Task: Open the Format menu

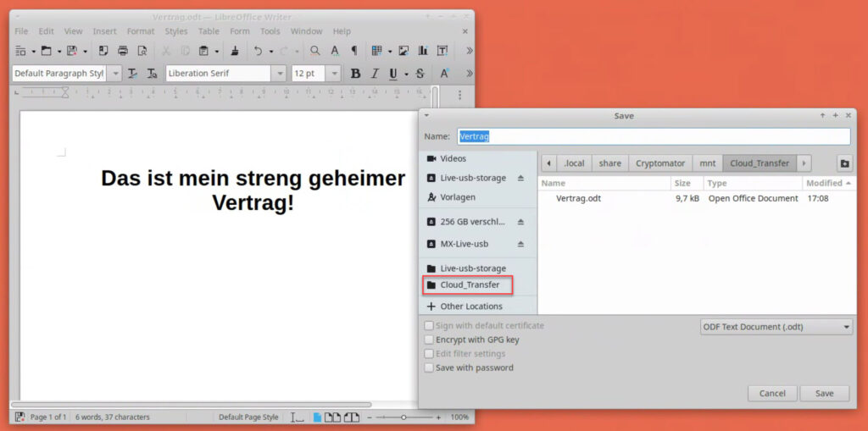Action: tap(141, 31)
